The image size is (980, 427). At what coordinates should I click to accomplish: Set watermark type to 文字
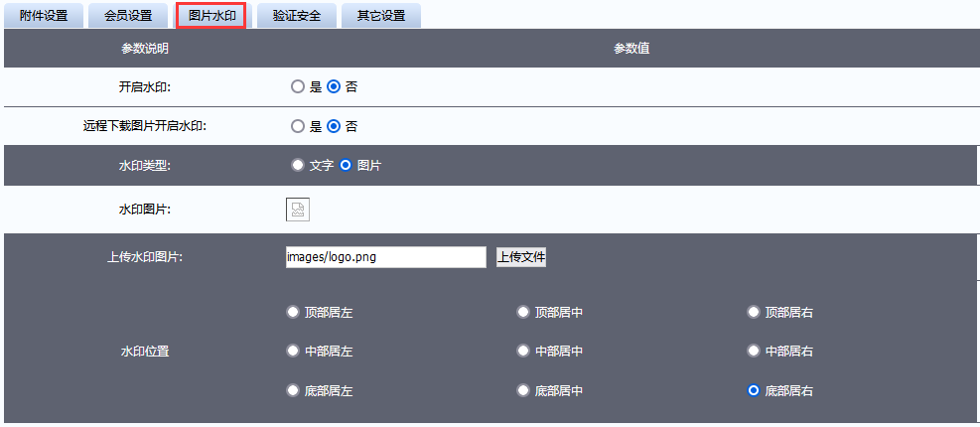point(297,166)
